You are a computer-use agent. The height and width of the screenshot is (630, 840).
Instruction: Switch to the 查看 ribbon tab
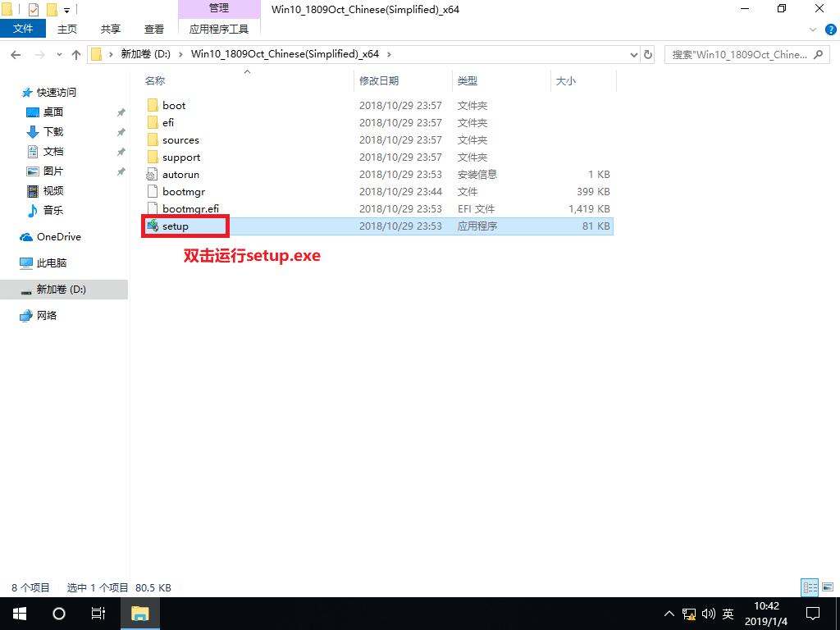click(x=153, y=29)
